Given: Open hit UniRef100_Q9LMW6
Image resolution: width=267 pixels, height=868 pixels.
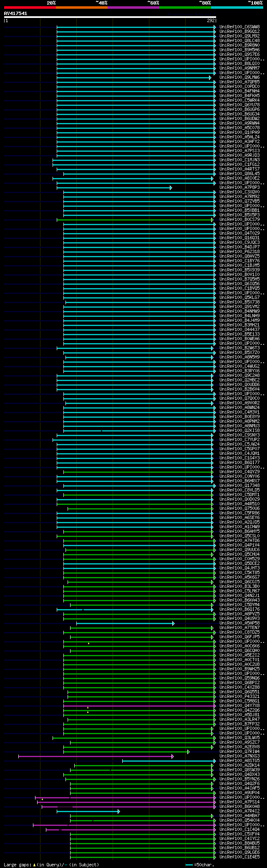Looking at the screenshot, I should (x=239, y=78).
